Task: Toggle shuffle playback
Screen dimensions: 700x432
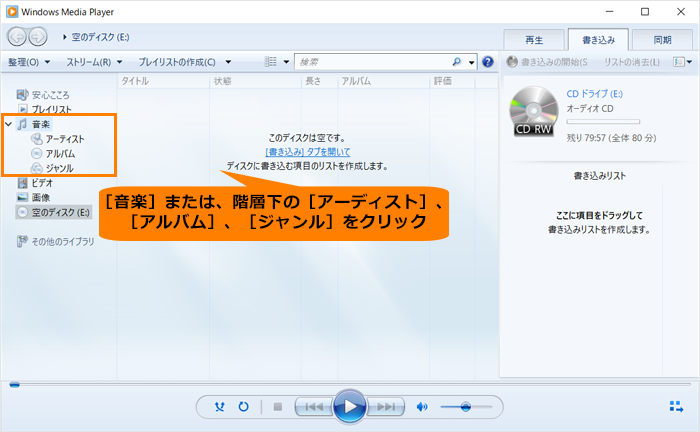Action: click(x=220, y=407)
